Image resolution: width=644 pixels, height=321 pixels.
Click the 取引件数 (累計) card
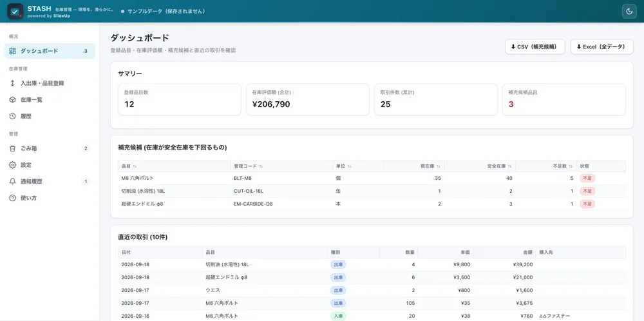coord(436,99)
